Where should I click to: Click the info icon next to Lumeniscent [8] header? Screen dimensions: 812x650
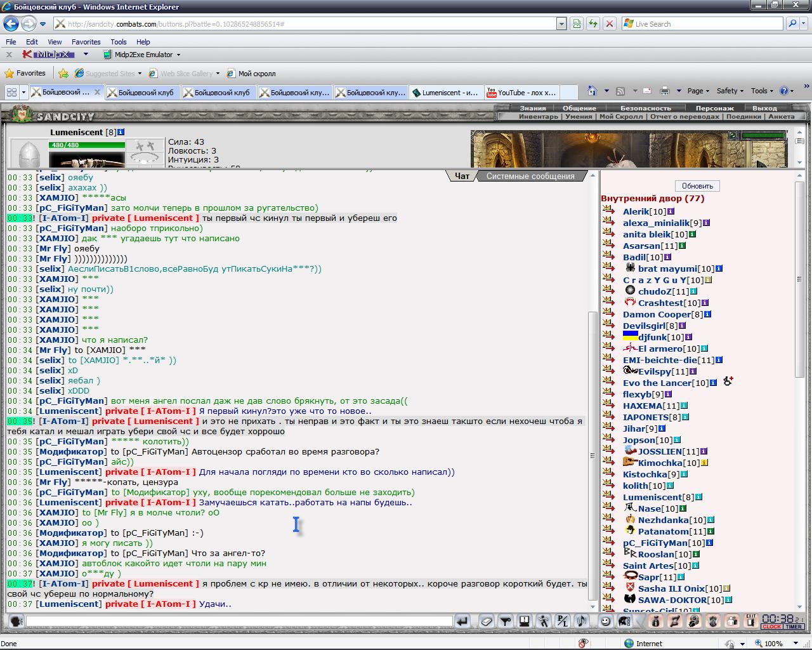pos(121,132)
